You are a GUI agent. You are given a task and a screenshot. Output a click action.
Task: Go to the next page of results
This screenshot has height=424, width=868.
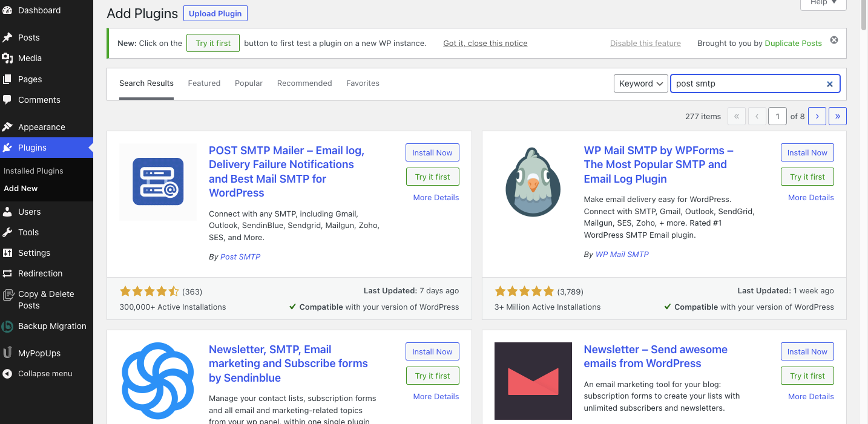pyautogui.click(x=817, y=116)
